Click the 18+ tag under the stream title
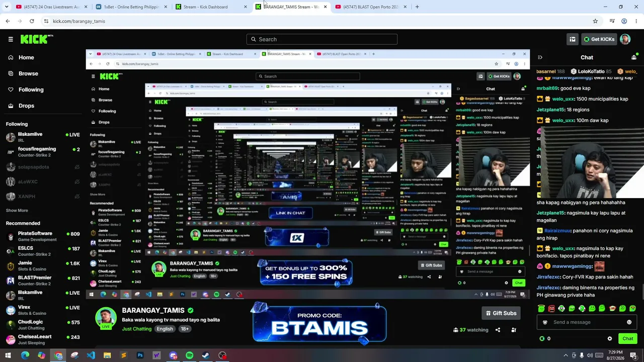 tap(185, 329)
